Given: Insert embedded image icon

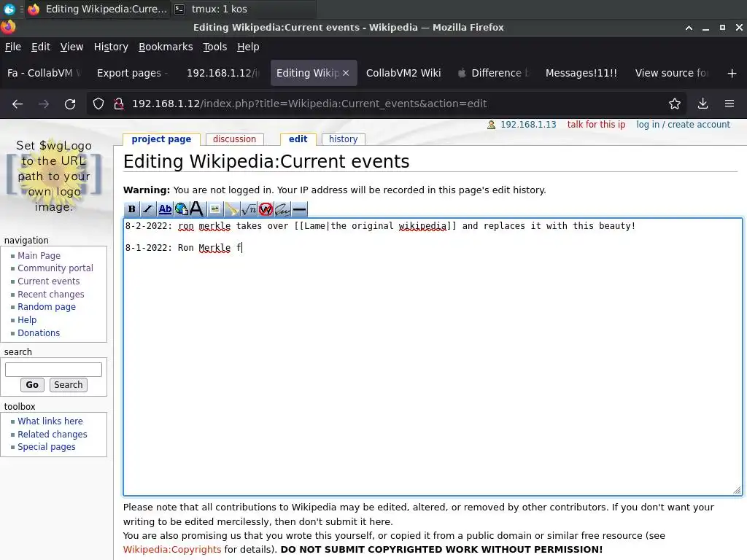Looking at the screenshot, I should point(215,209).
